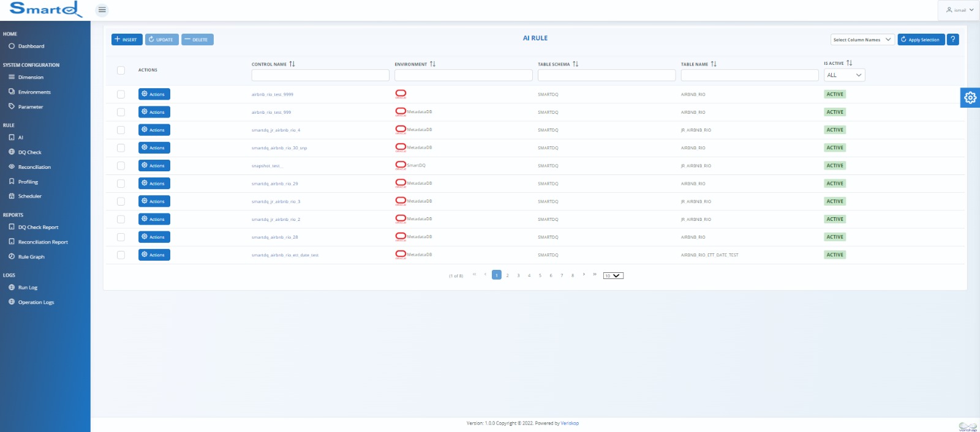Sort by Table Schema column icon
Screen dimensions: 980x432
(x=575, y=64)
